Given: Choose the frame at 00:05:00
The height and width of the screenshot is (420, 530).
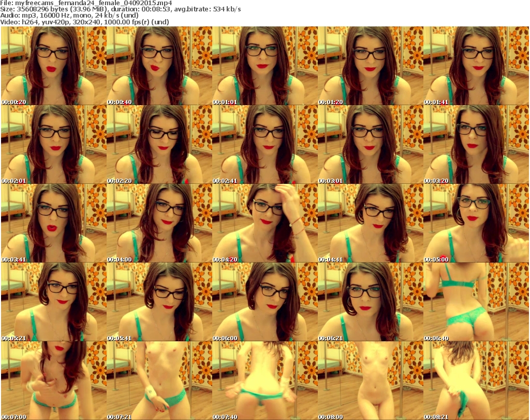Looking at the screenshot, I should [x=476, y=223].
